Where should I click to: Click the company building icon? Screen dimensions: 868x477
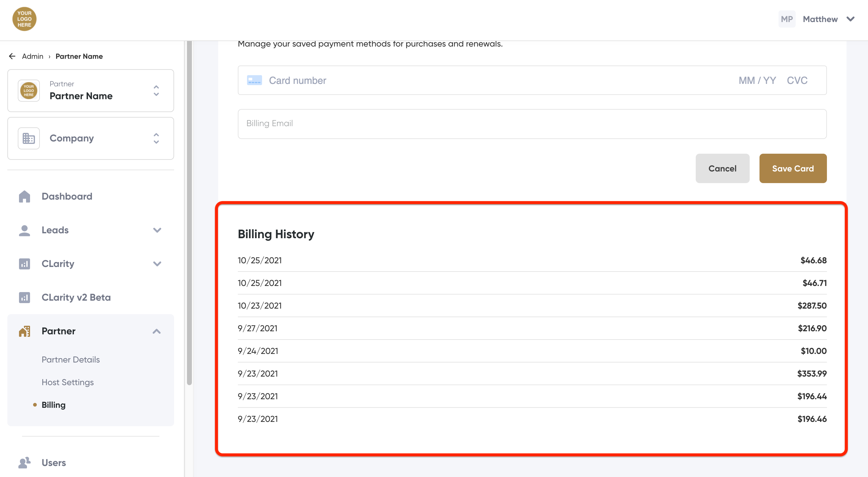click(29, 138)
